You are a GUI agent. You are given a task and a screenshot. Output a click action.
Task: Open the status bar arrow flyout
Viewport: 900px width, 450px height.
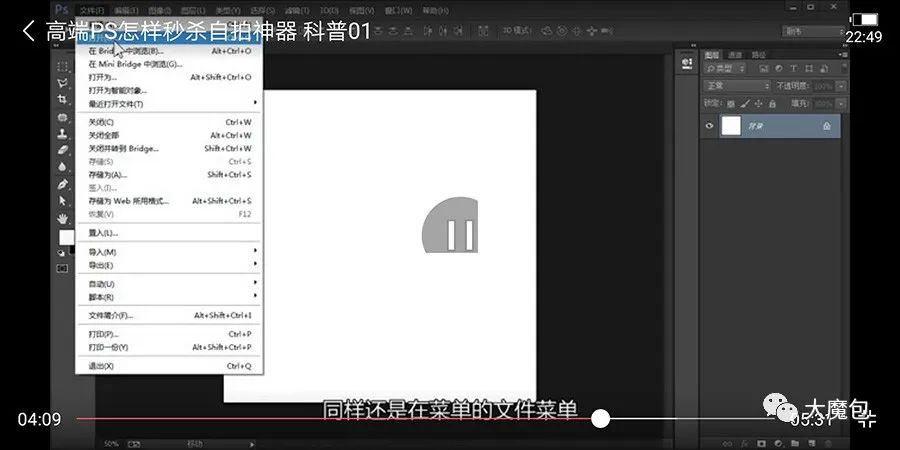pos(251,444)
